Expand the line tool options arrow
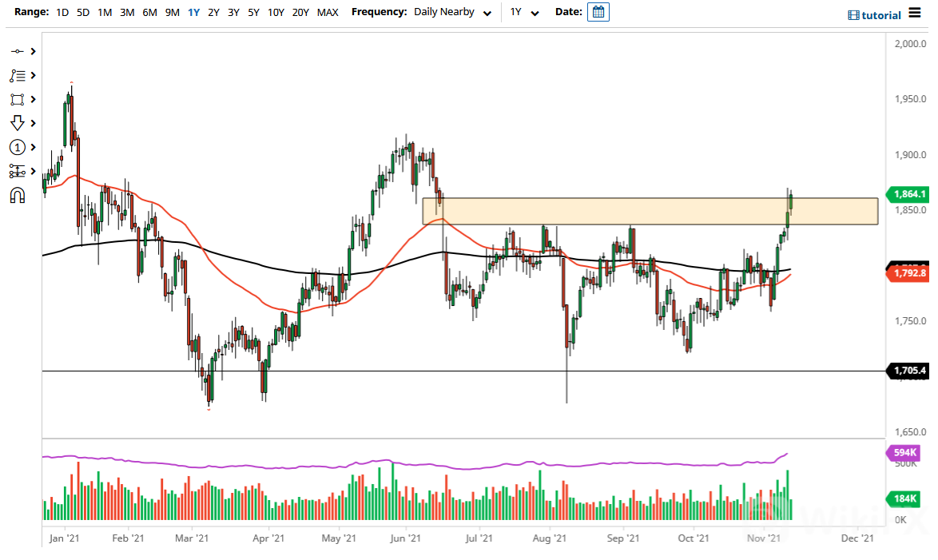 [33, 51]
